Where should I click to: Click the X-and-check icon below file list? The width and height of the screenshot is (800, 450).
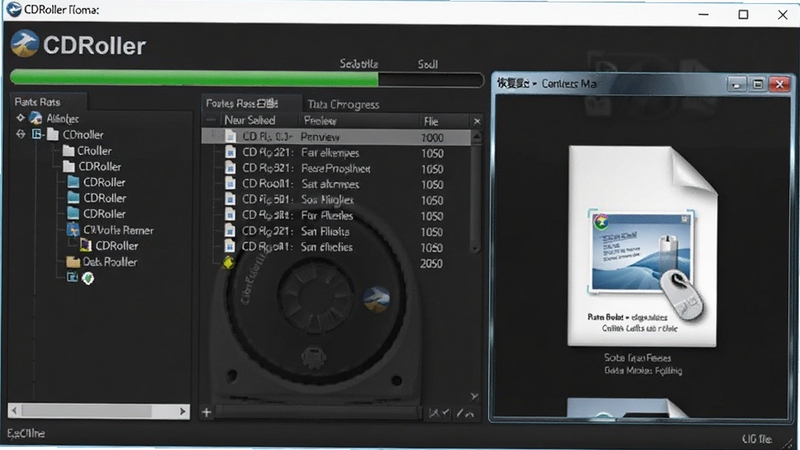tap(439, 413)
